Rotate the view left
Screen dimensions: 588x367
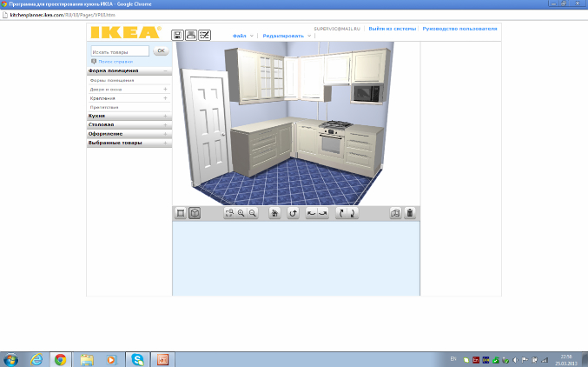311,213
